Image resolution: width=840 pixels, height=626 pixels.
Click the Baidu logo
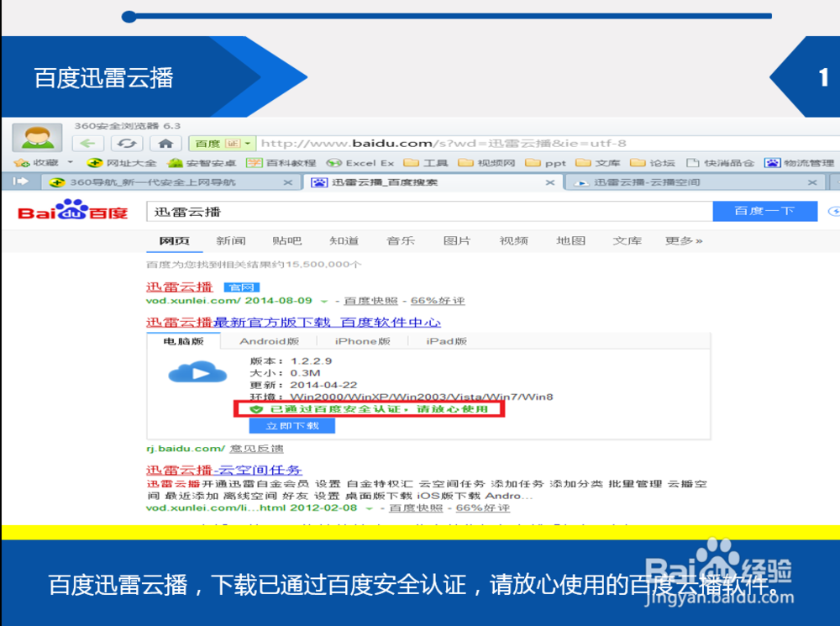point(73,210)
